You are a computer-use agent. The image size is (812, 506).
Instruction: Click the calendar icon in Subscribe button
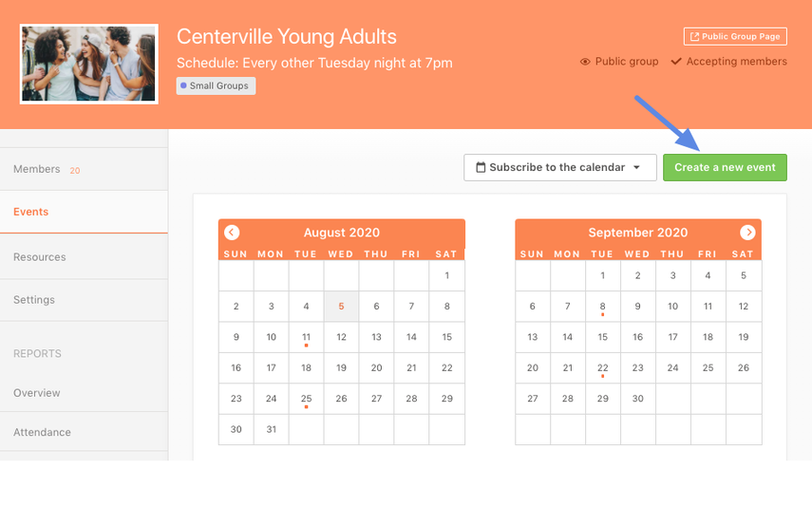click(x=481, y=168)
